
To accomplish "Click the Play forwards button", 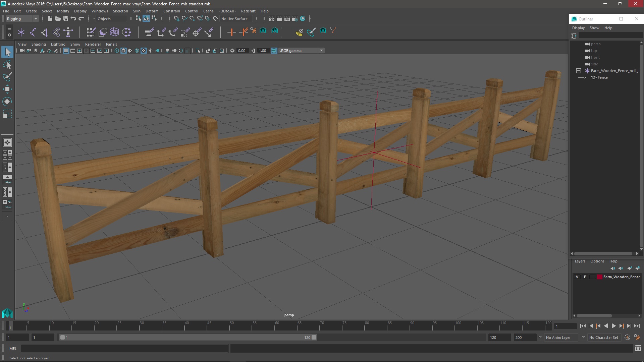I will 613,326.
